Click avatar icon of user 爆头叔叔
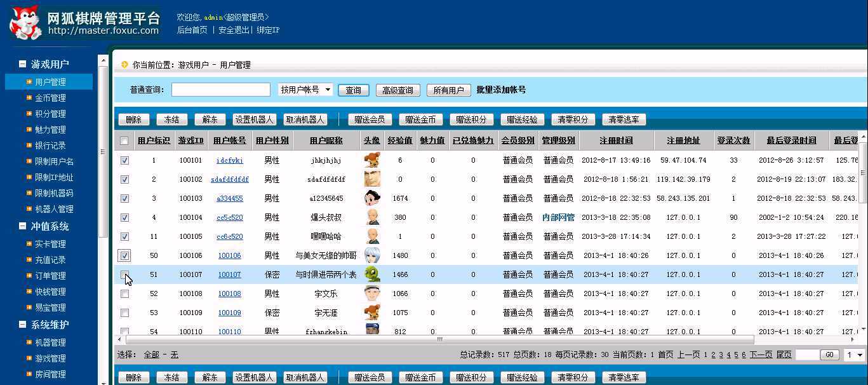This screenshot has height=385, width=868. [372, 217]
